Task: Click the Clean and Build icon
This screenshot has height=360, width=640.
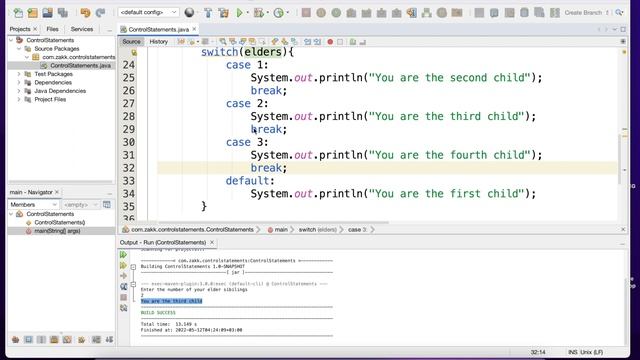Action: pyautogui.click(x=224, y=13)
